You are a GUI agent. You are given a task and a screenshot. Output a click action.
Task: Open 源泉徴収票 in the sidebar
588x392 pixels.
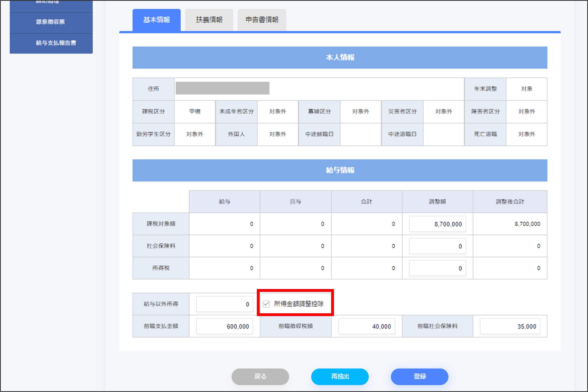[51, 22]
